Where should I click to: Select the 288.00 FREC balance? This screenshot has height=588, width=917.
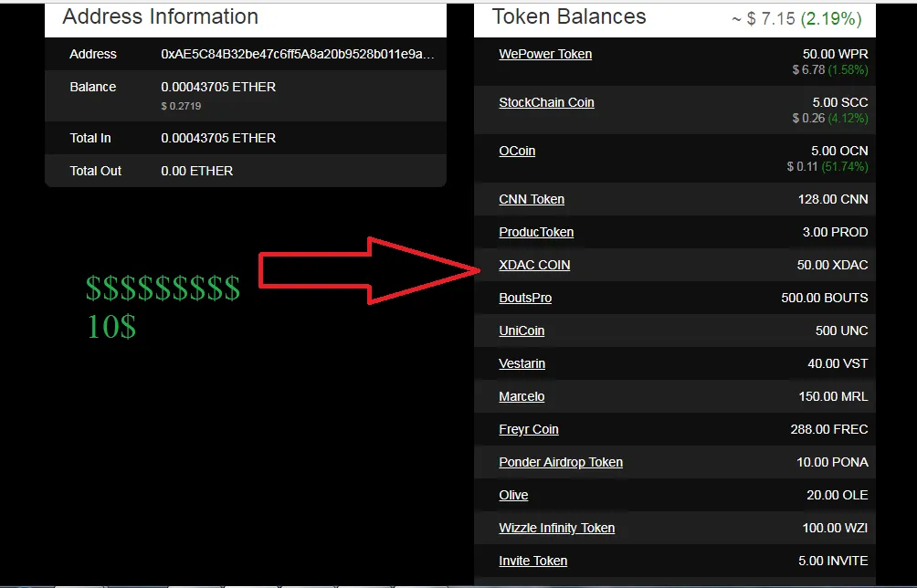pos(829,429)
